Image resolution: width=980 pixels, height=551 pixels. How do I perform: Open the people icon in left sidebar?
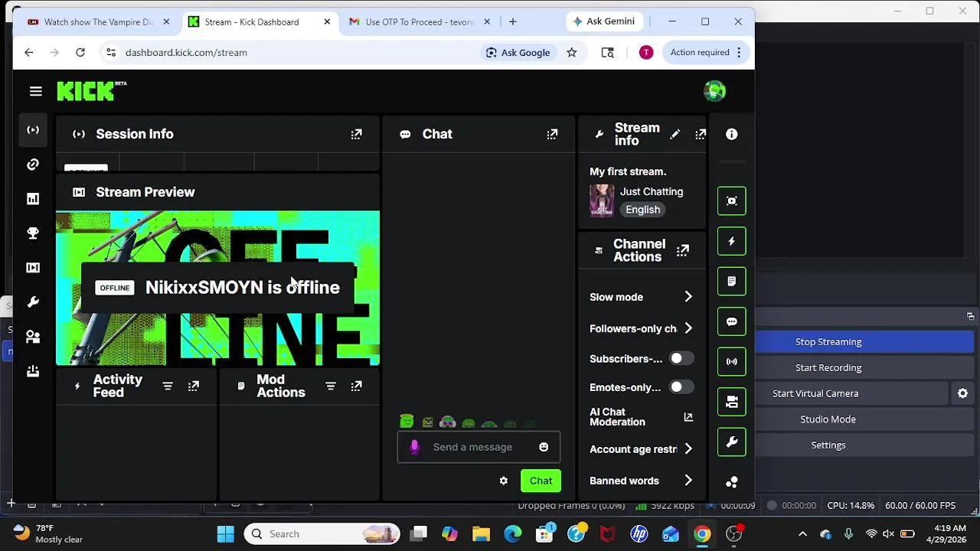[x=33, y=337]
